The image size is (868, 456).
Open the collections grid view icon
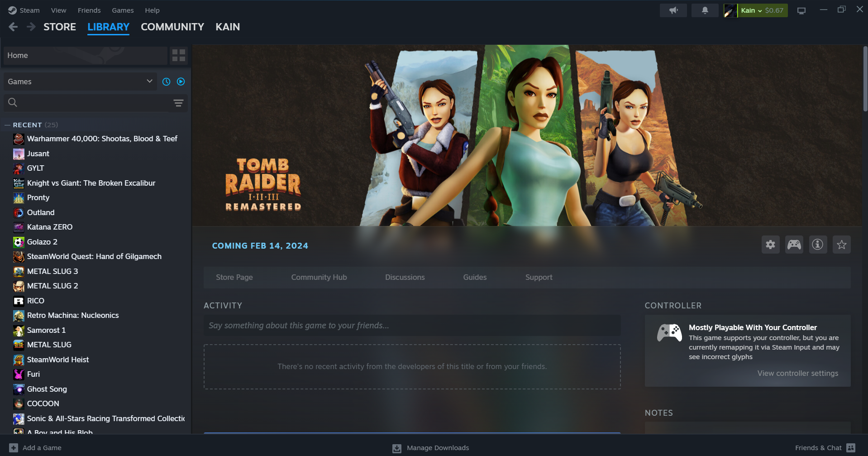tap(179, 55)
